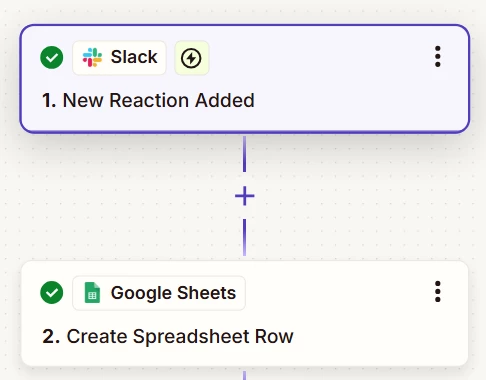Click the connector line beneath Create Spreadsheet Row
Image resolution: width=486 pixels, height=380 pixels.
[245, 375]
